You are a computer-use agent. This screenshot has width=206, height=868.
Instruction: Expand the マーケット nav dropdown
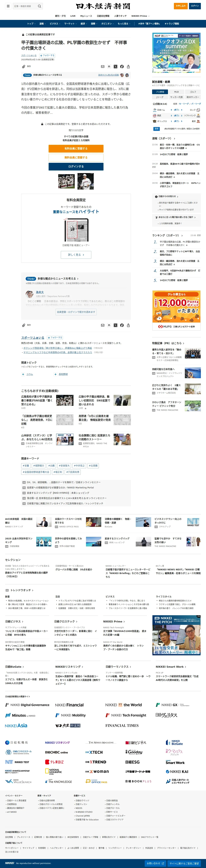(70, 24)
